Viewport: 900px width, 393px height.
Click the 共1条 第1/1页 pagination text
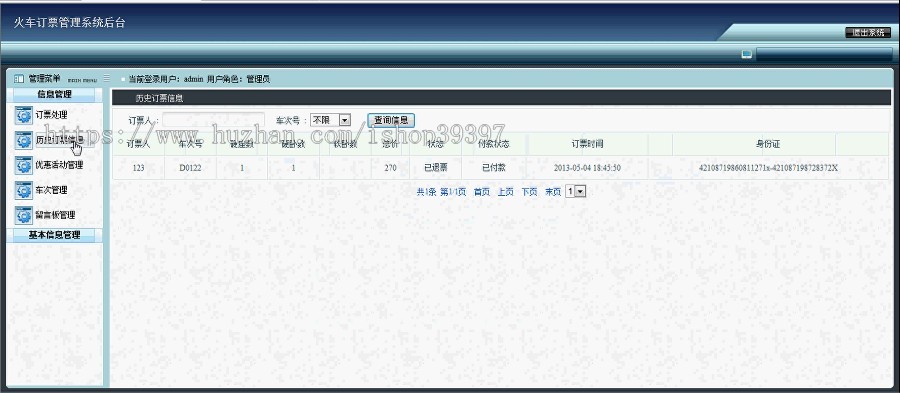pyautogui.click(x=441, y=192)
